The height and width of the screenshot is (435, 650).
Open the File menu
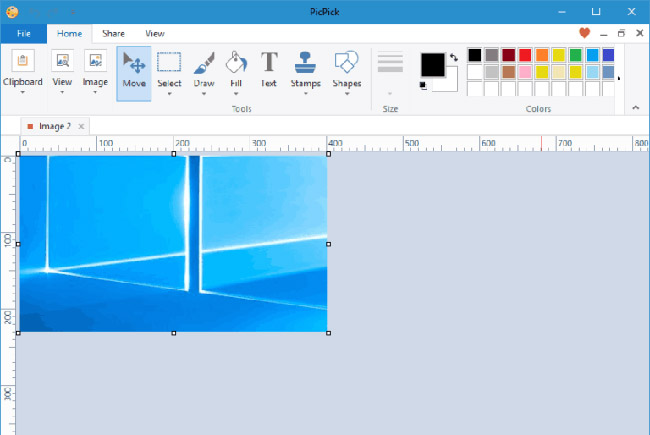(x=24, y=34)
